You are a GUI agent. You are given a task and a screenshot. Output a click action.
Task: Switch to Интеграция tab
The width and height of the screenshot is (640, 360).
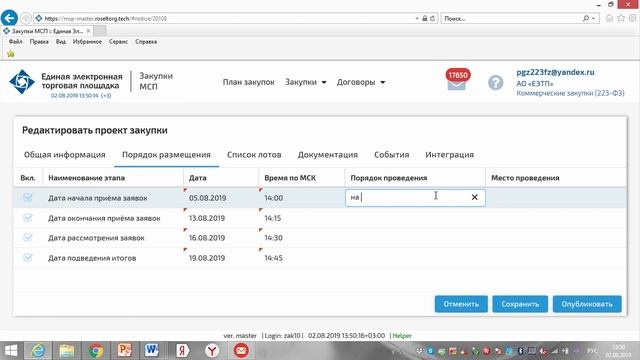[449, 155]
